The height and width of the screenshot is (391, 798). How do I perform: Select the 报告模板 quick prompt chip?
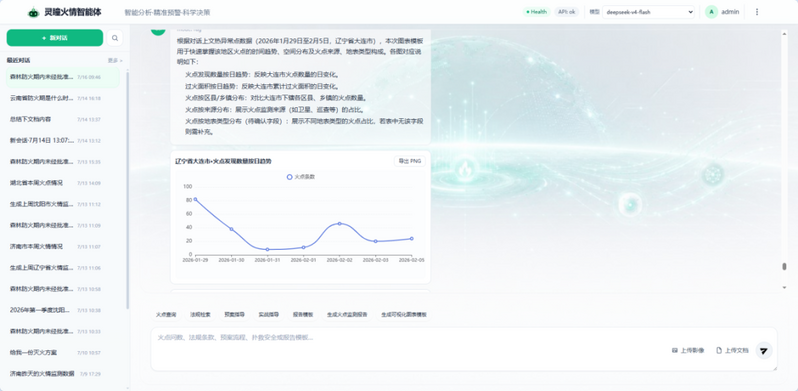tap(302, 315)
